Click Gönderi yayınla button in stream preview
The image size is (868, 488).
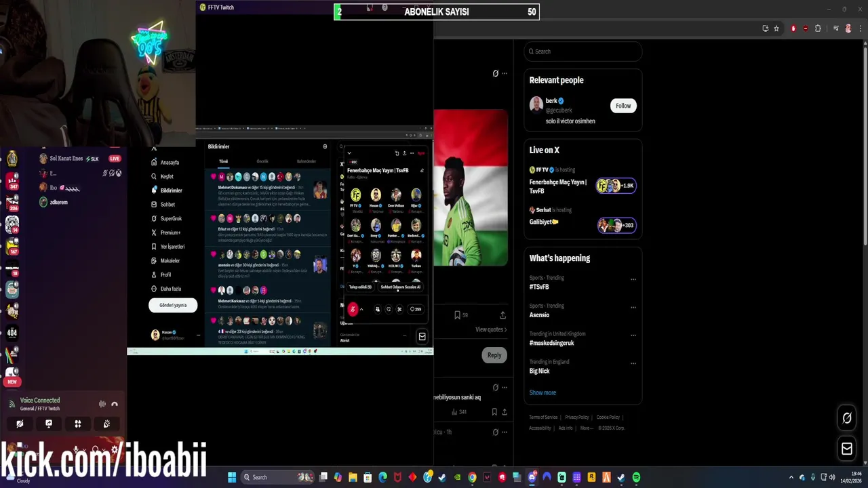(173, 305)
